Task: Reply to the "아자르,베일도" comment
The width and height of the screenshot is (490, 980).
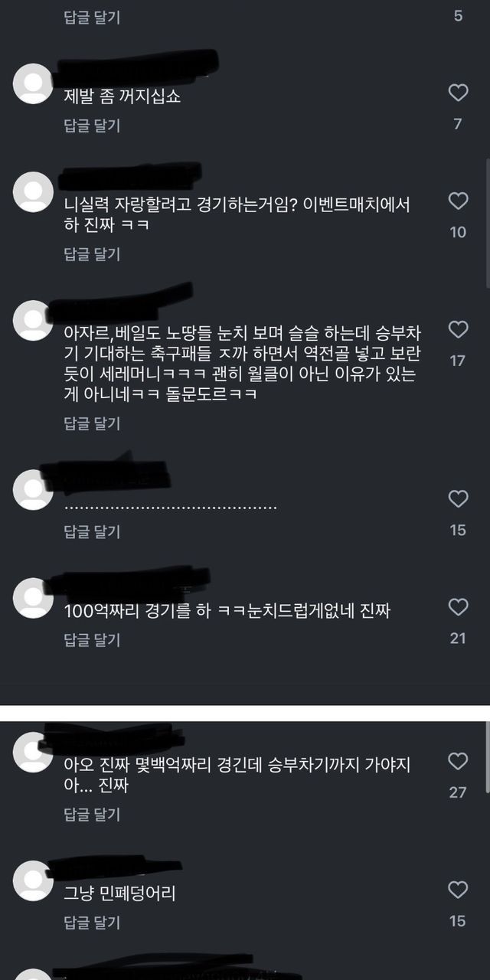Action: [92, 423]
